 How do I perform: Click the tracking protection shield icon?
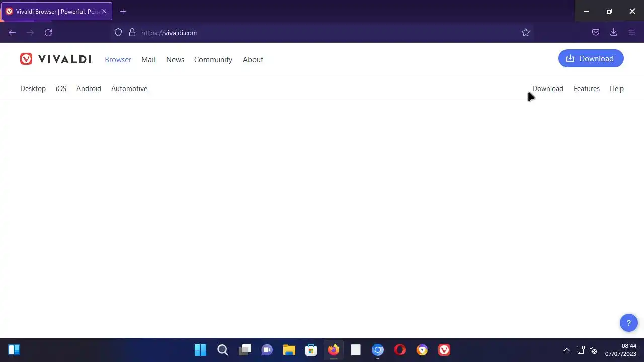tap(118, 33)
